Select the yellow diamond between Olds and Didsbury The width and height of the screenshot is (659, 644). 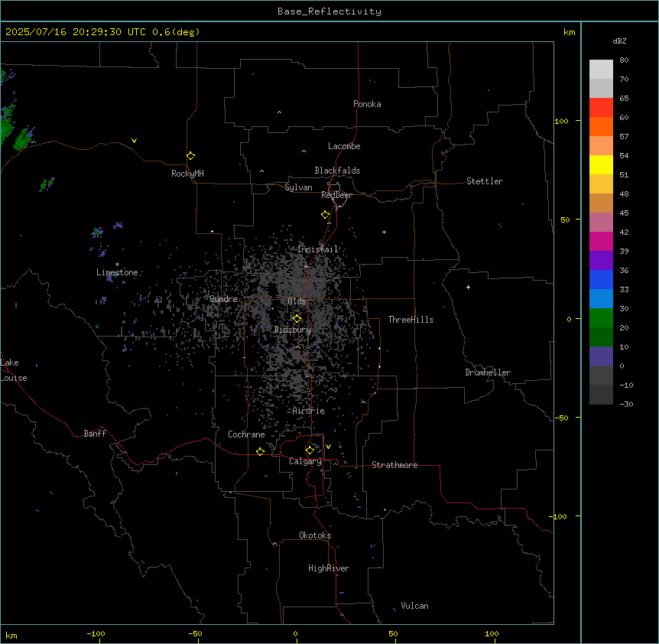pos(297,319)
